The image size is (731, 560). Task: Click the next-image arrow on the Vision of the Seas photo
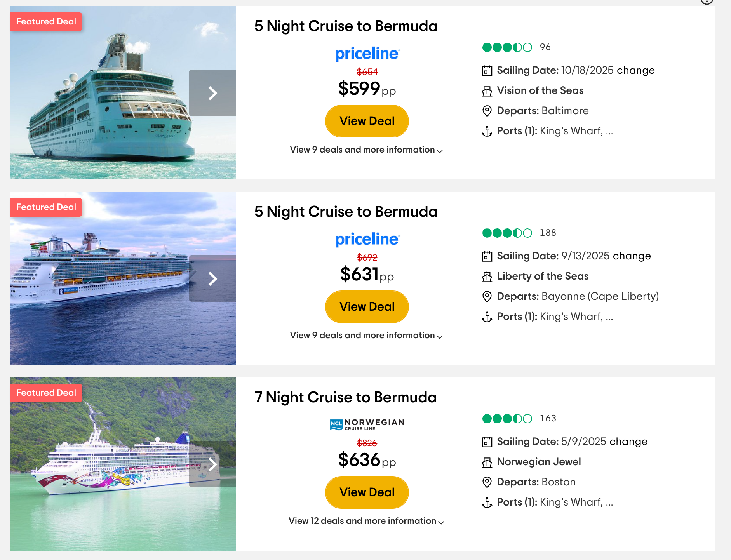tap(212, 93)
